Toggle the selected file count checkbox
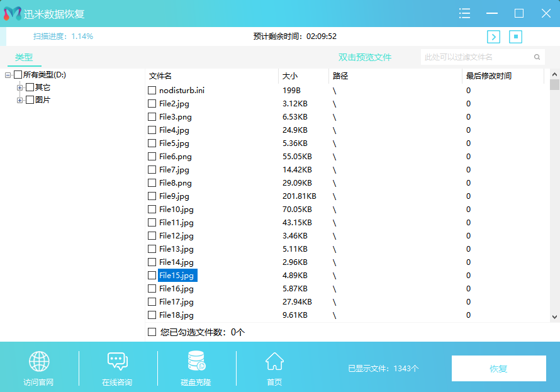 [x=152, y=332]
